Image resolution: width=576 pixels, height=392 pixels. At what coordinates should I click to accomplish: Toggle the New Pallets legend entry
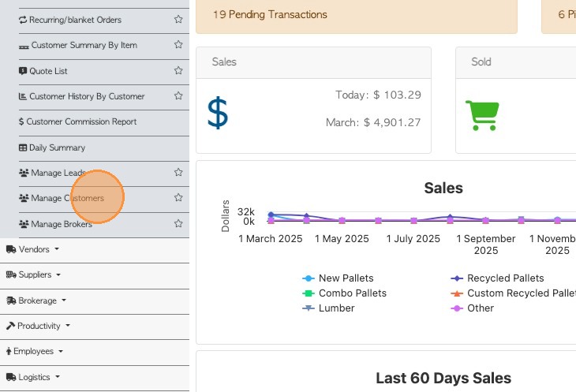coord(346,278)
